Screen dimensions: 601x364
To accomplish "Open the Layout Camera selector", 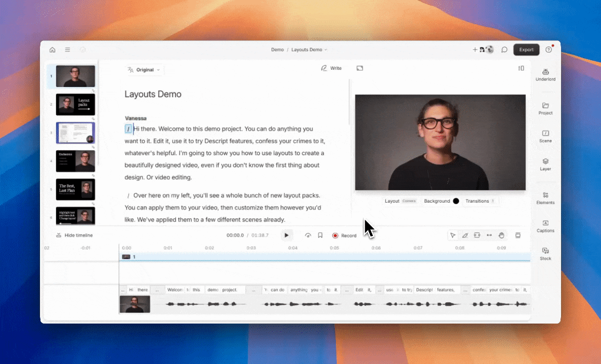I will point(400,201).
